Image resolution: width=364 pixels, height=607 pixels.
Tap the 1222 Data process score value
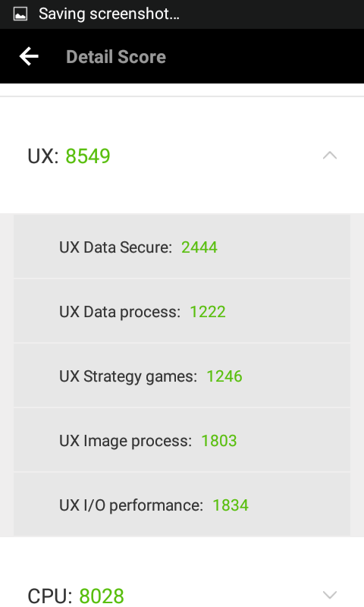coord(208,312)
